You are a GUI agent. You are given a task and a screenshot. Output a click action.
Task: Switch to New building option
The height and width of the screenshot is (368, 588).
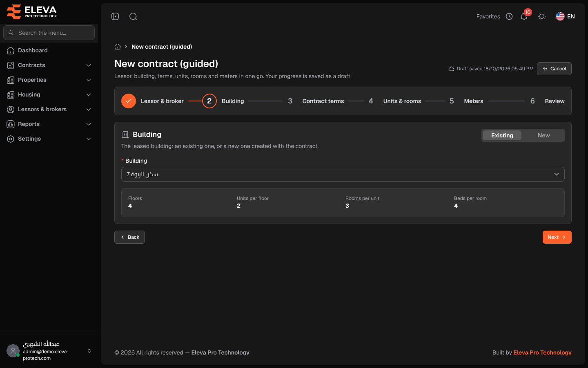(543, 135)
